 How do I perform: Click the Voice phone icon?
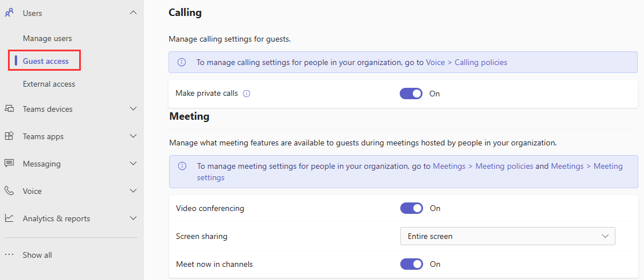pyautogui.click(x=9, y=191)
